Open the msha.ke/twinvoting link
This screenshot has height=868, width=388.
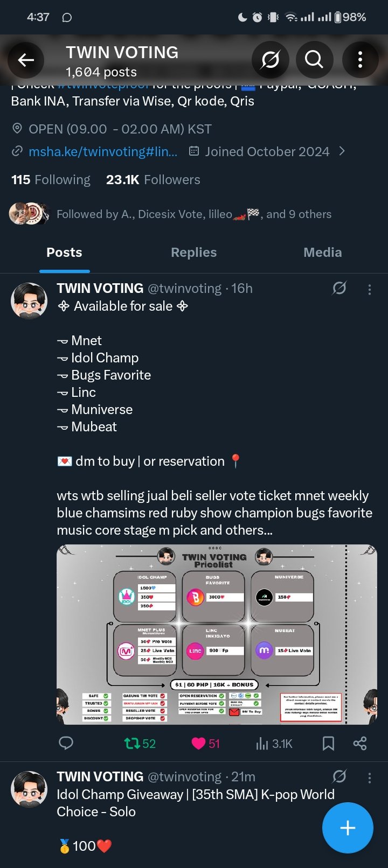(102, 152)
